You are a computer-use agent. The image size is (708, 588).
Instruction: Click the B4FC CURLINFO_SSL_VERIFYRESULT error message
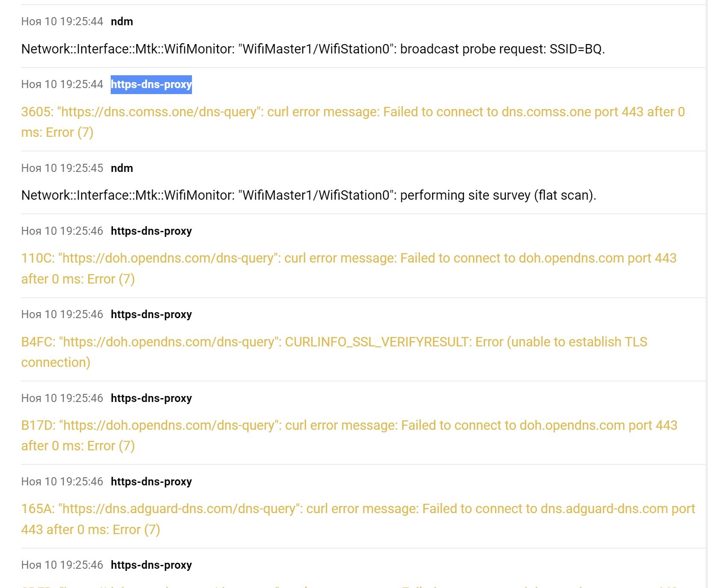[334, 352]
